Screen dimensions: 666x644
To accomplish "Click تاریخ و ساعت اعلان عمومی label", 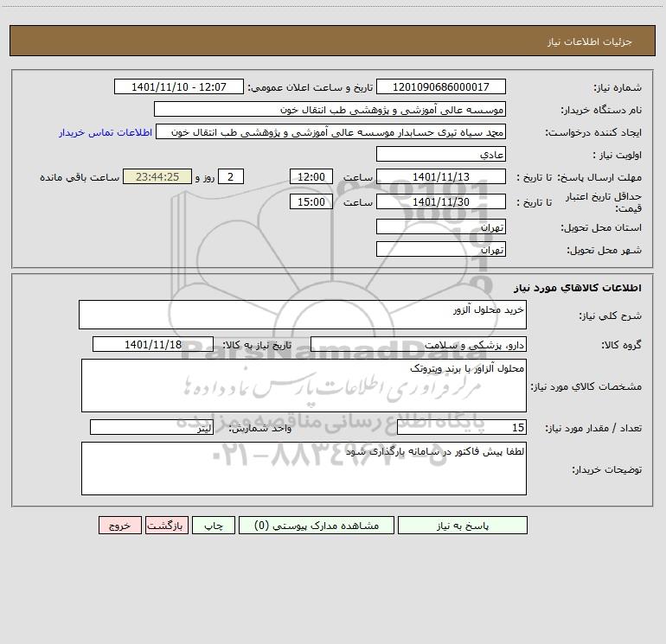I will click(311, 87).
